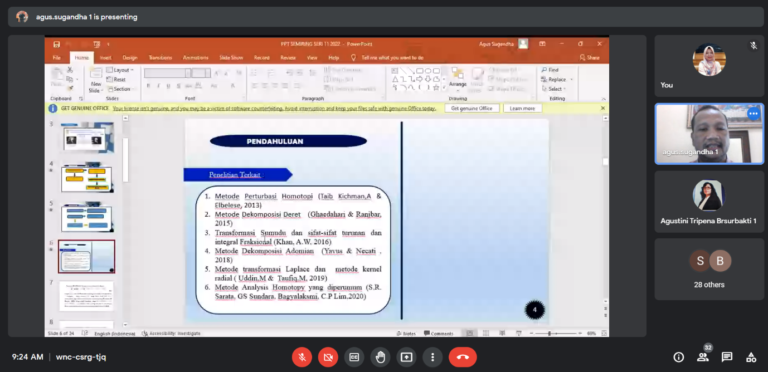768x372 pixels.
Task: Click the Start From Beginning quick access icon
Action: point(96,44)
